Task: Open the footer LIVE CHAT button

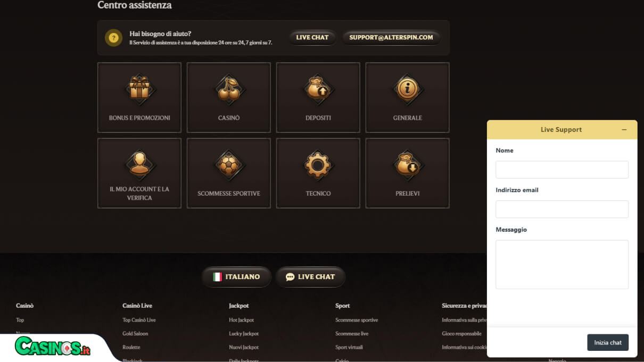Action: pyautogui.click(x=310, y=277)
